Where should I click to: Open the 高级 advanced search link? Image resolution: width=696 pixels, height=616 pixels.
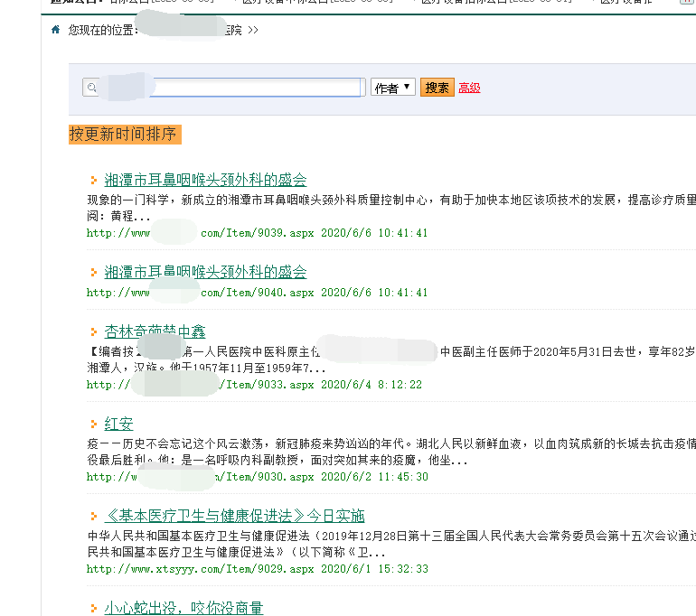point(469,88)
